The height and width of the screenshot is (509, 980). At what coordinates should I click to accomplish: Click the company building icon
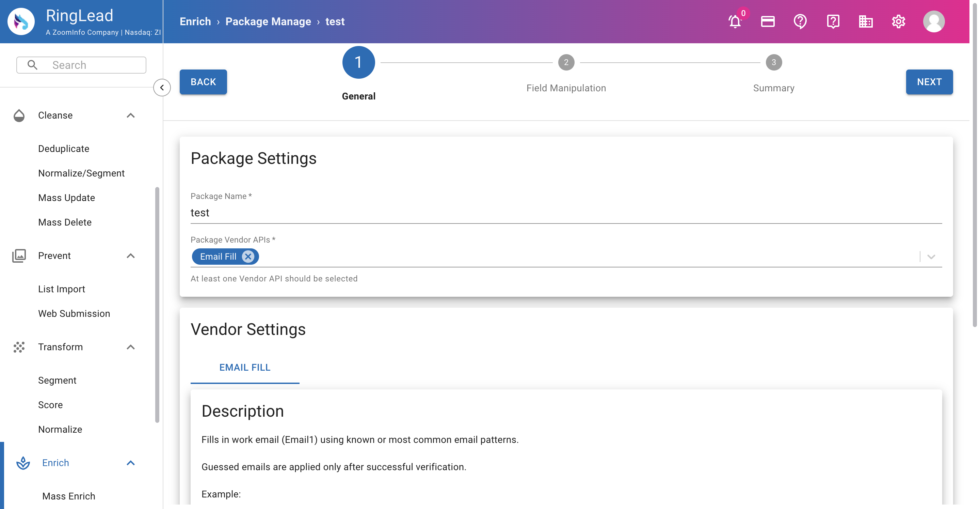[866, 22]
